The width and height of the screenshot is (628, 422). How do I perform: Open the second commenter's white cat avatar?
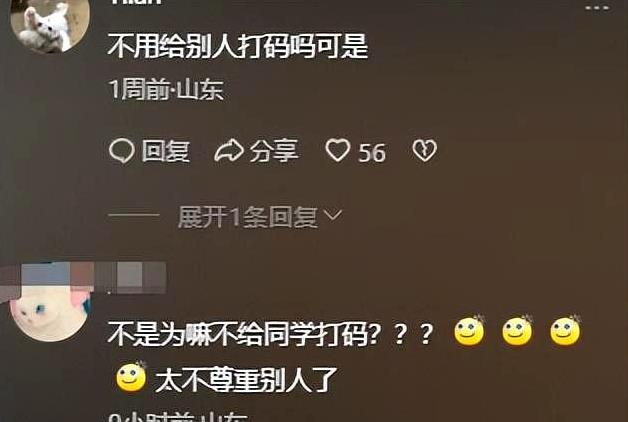(50, 313)
